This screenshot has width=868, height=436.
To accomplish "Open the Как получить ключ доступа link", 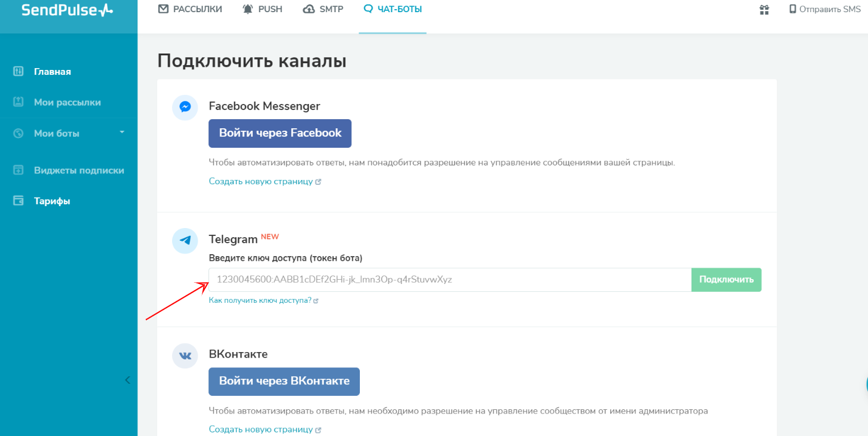I will point(260,300).
